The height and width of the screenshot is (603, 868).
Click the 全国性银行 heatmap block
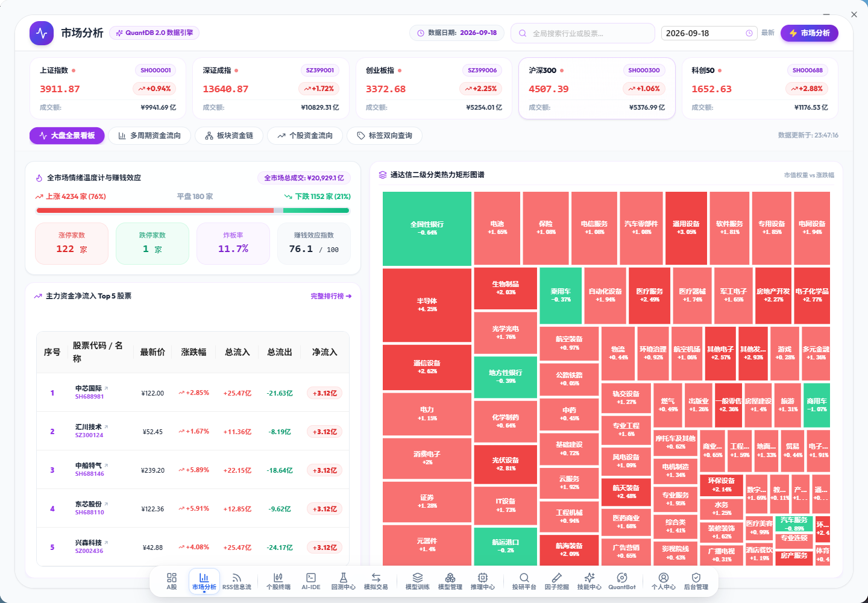[x=427, y=229]
